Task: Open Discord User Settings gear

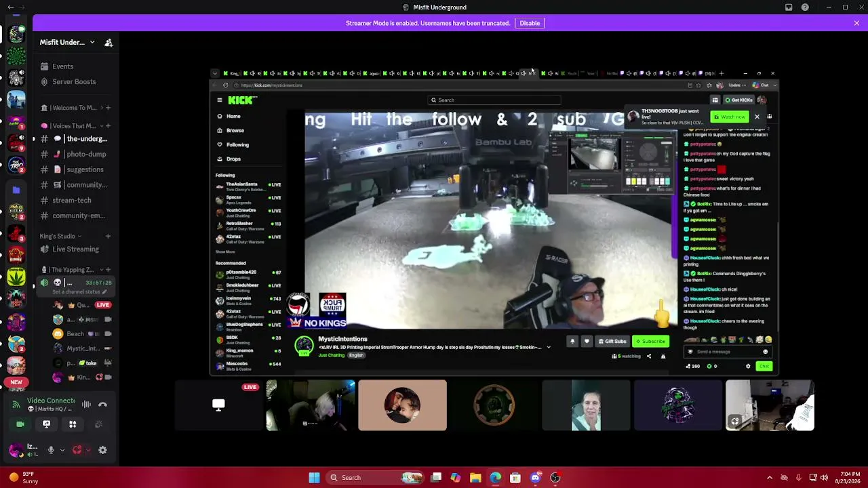Action: 102,450
